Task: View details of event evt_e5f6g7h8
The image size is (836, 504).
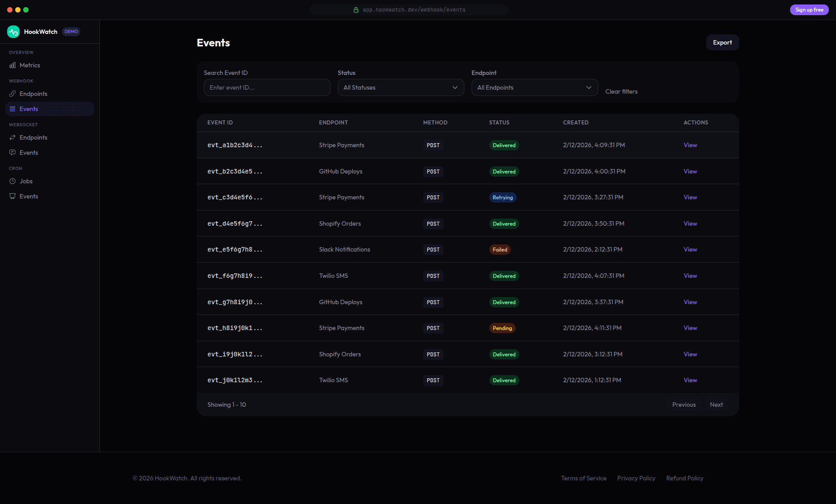Action: pyautogui.click(x=690, y=249)
